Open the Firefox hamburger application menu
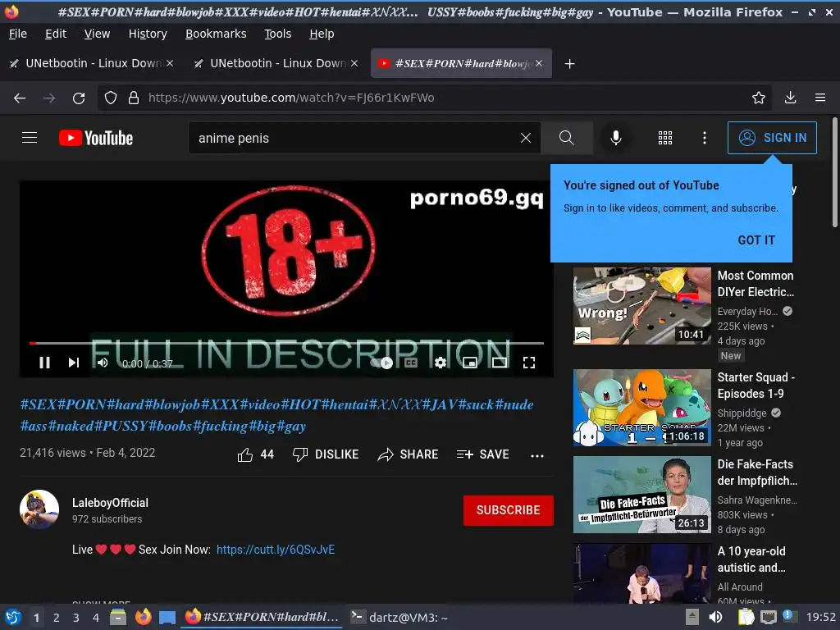The width and height of the screenshot is (840, 630). [820, 98]
